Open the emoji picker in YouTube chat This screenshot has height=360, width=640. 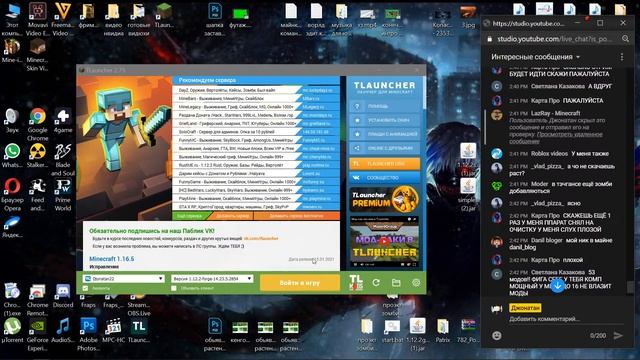click(x=497, y=336)
